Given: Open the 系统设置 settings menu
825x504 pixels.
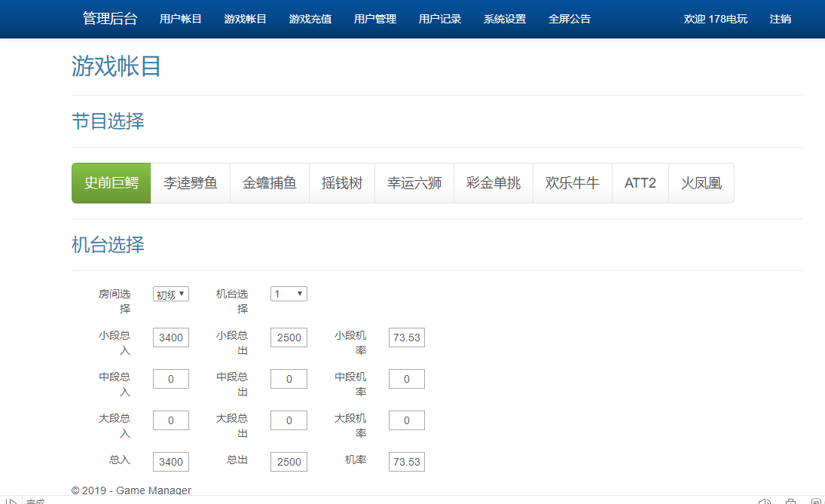Looking at the screenshot, I should pyautogui.click(x=504, y=19).
